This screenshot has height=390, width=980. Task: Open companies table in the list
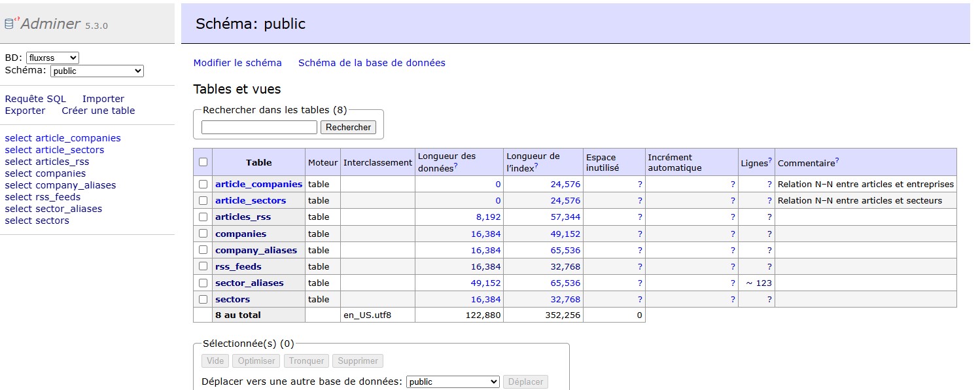(x=241, y=234)
